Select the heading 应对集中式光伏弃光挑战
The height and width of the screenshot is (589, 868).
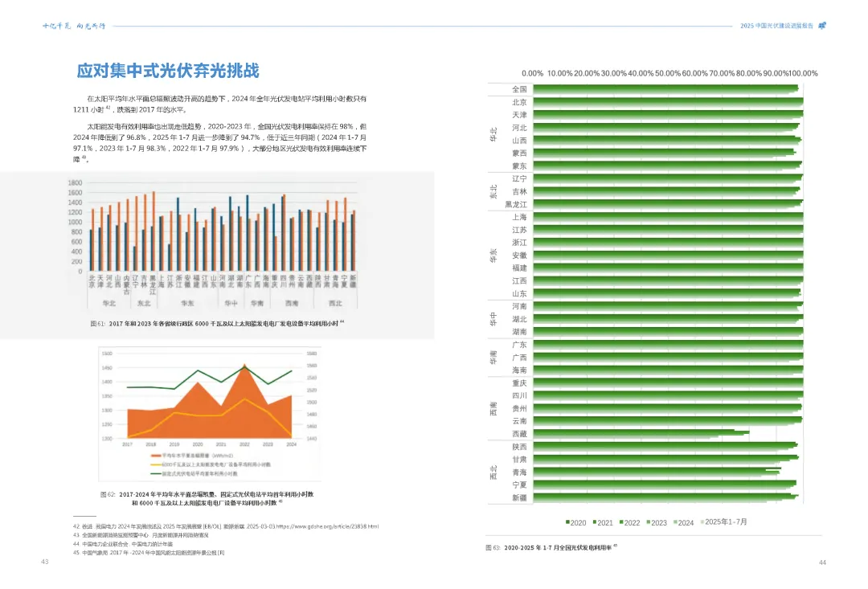(168, 71)
